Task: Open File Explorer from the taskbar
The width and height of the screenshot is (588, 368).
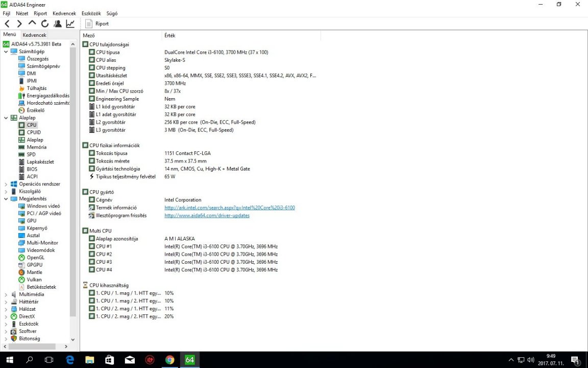Action: 90,360
